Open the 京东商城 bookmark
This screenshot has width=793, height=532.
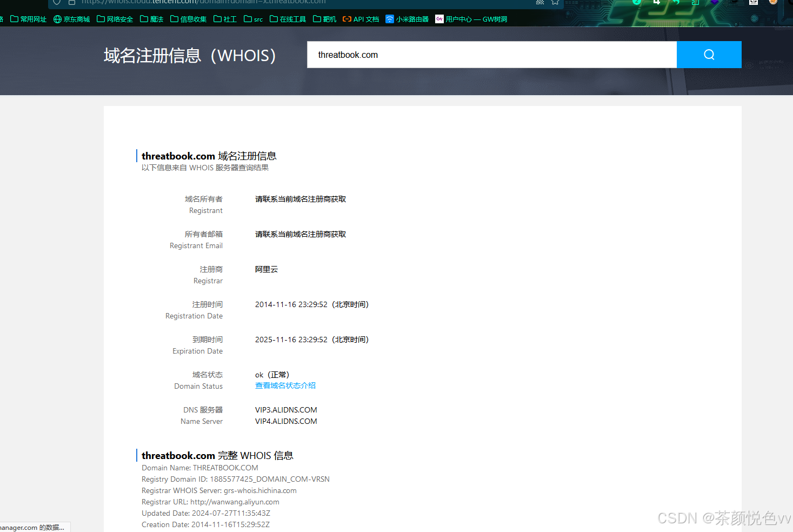72,19
